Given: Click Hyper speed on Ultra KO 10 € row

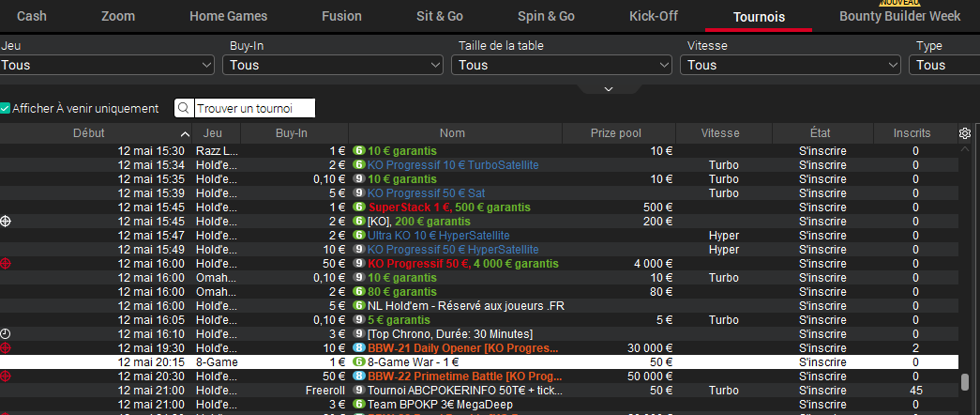Looking at the screenshot, I should pyautogui.click(x=724, y=236).
